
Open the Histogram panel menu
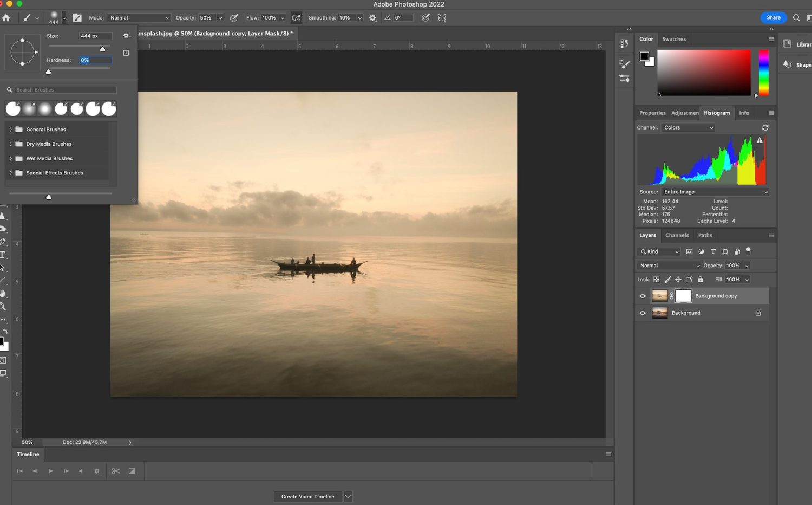tap(771, 113)
